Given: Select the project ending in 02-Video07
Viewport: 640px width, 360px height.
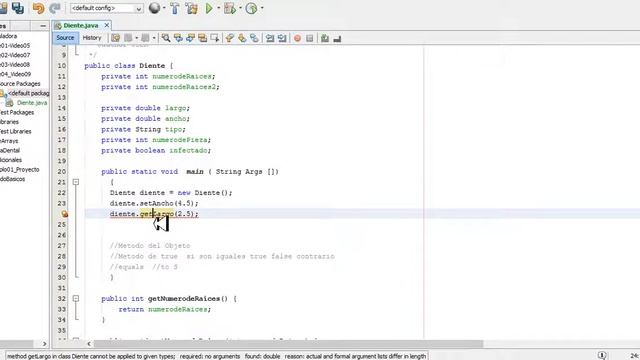Looking at the screenshot, I should coord(15,55).
